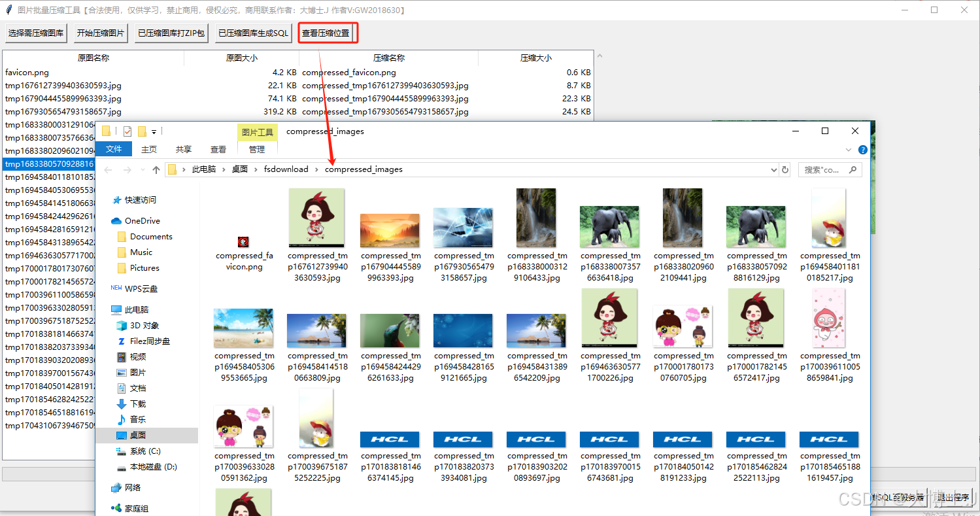Open the quick access toolbar customize arrow
980x516 pixels.
tap(154, 132)
